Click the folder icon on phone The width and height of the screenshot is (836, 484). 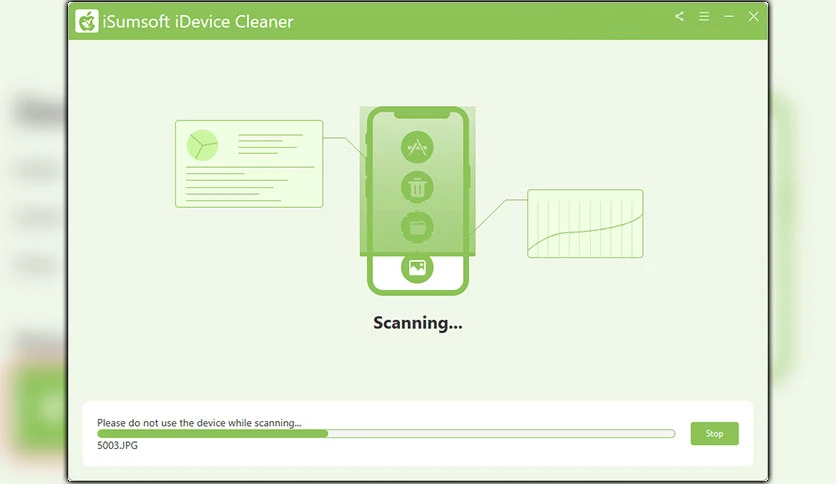pos(417,227)
